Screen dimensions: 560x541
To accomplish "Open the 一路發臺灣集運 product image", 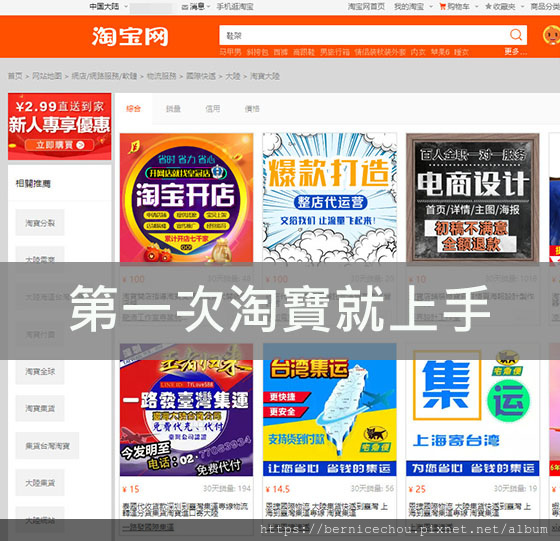I will click(186, 410).
